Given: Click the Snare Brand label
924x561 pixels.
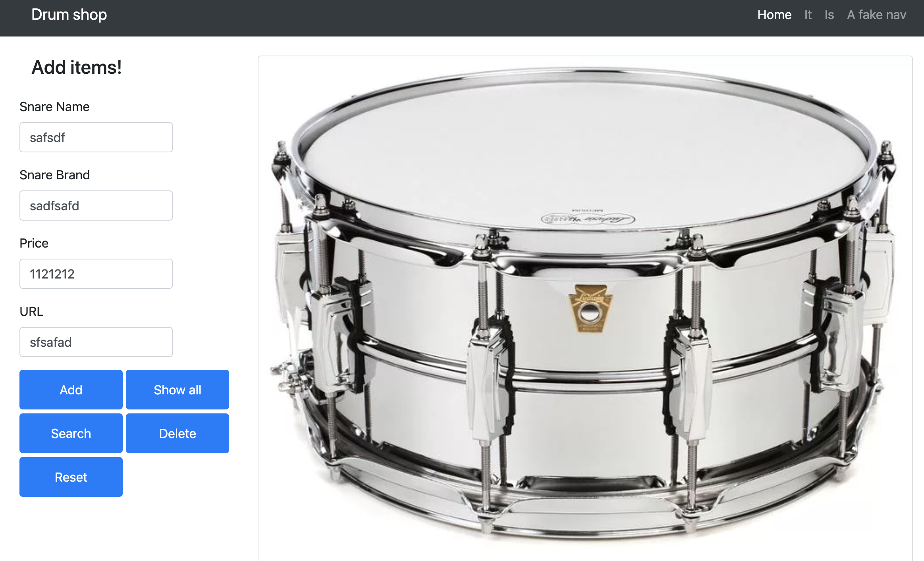Looking at the screenshot, I should (x=55, y=175).
